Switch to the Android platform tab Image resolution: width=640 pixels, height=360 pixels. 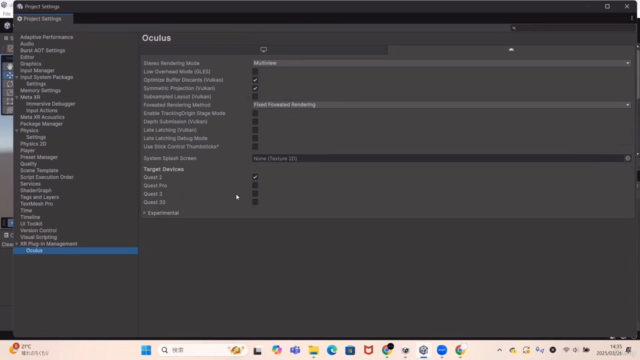point(511,50)
